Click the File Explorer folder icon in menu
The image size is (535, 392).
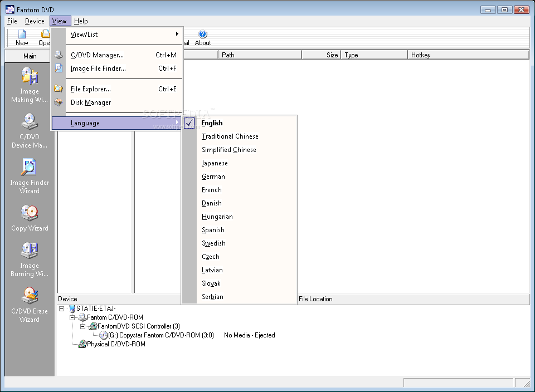tap(59, 89)
